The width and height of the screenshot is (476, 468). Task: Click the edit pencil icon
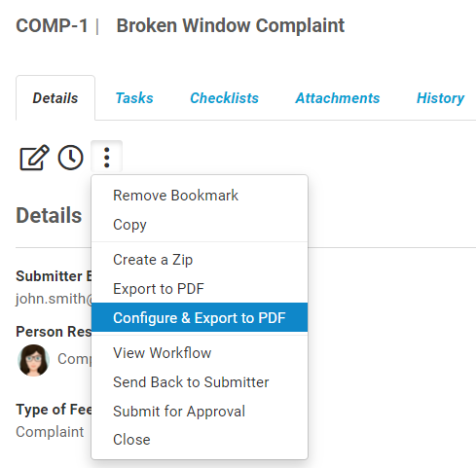[34, 158]
